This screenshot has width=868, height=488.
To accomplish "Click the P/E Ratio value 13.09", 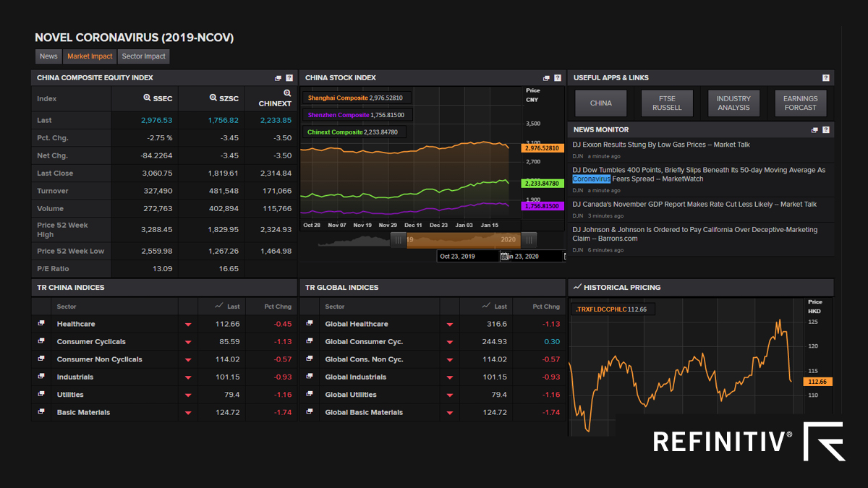I will click(163, 269).
